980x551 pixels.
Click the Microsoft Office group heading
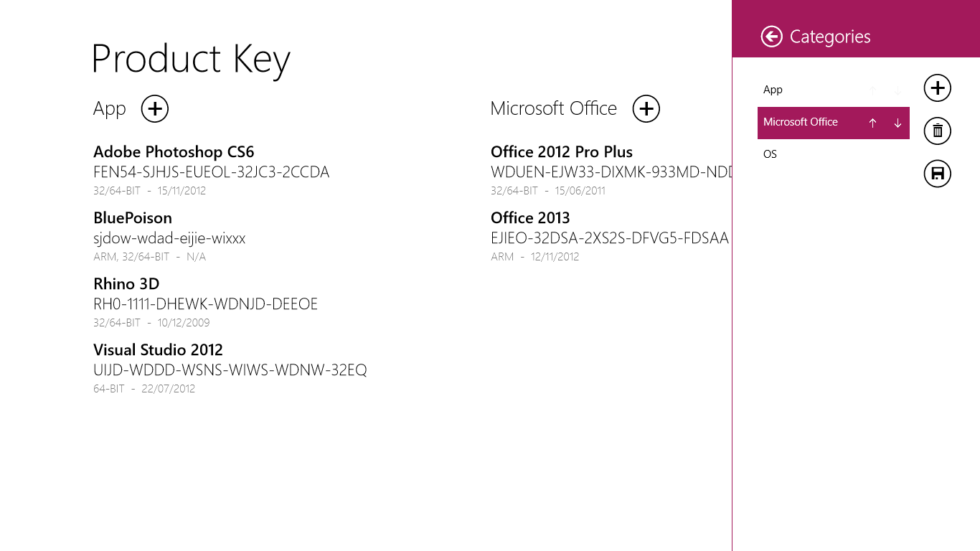click(x=553, y=109)
